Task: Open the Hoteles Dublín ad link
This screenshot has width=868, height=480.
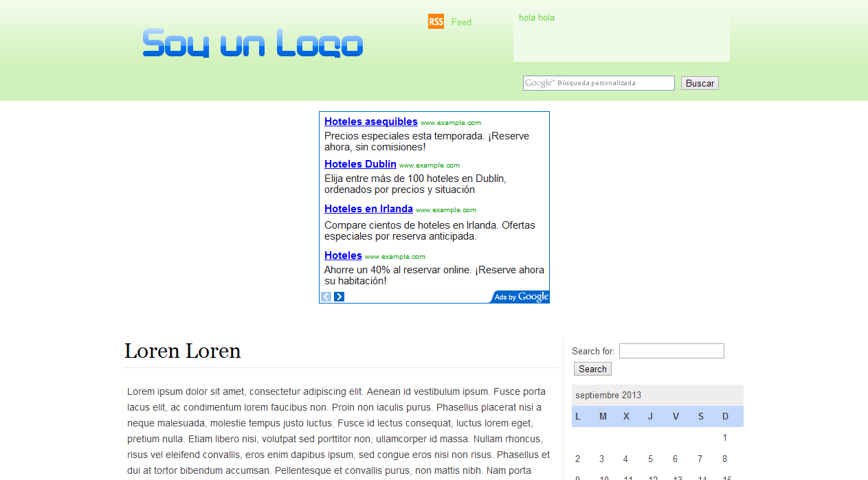Action: [x=360, y=164]
